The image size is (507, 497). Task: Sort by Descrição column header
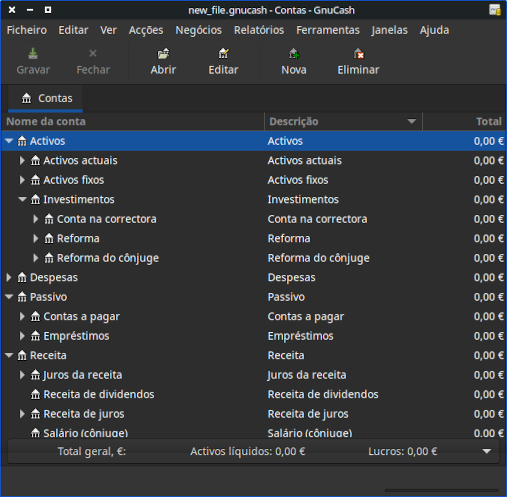point(343,121)
